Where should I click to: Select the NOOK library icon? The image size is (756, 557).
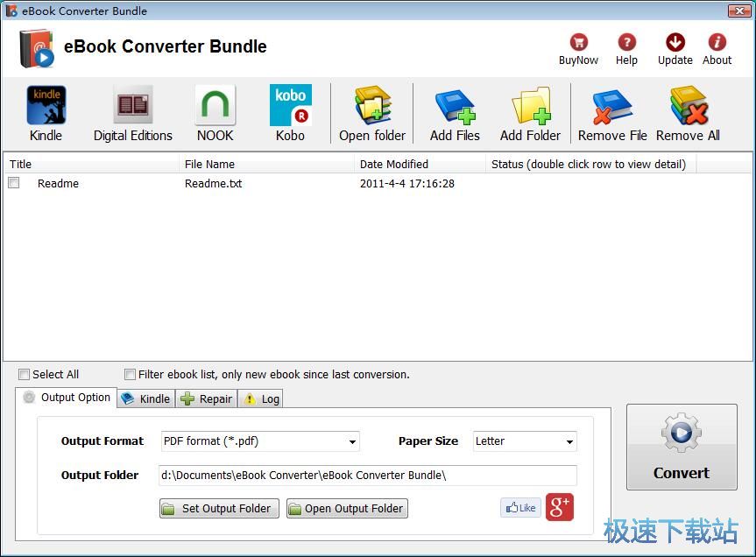215,104
